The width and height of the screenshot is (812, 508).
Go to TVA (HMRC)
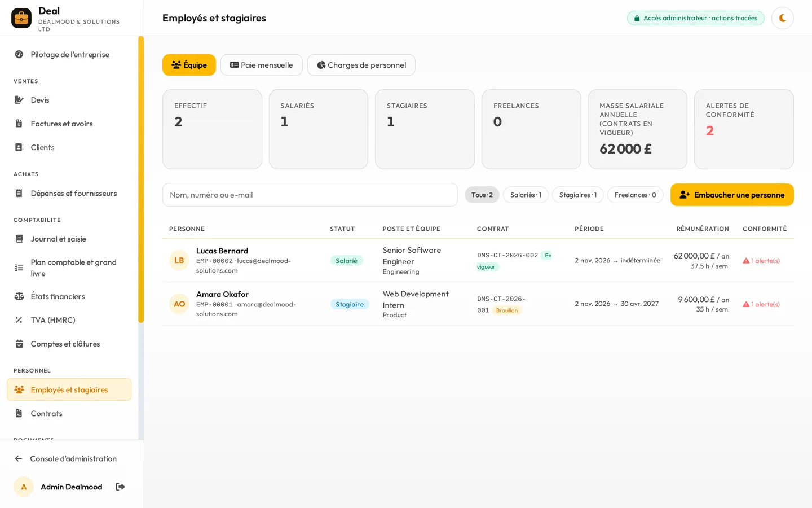pos(69,320)
